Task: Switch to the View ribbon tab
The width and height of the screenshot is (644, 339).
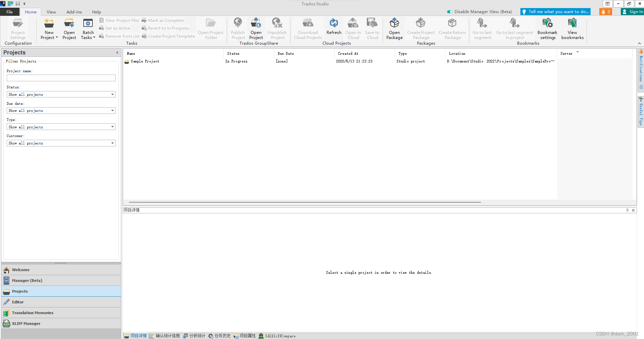Action: coord(51,12)
